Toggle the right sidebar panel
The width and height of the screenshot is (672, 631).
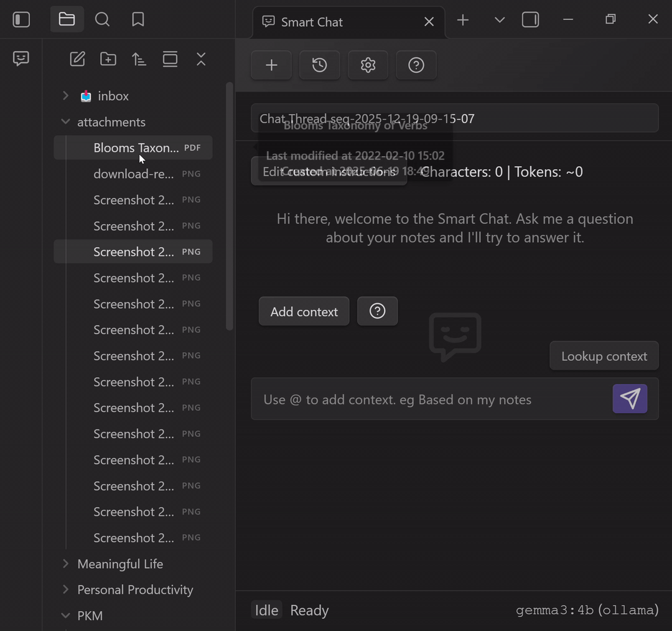tap(530, 20)
